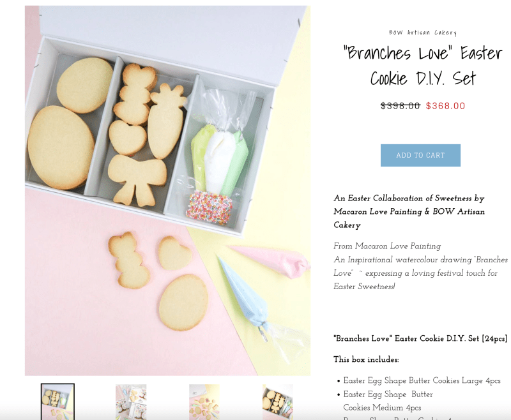Select the fourth thumbnail of angled cookie box

pos(278,401)
